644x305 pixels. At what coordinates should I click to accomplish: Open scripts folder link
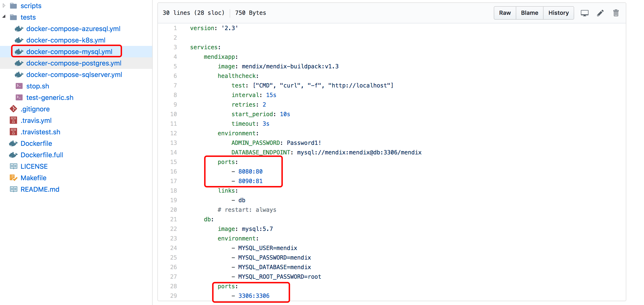coord(31,6)
